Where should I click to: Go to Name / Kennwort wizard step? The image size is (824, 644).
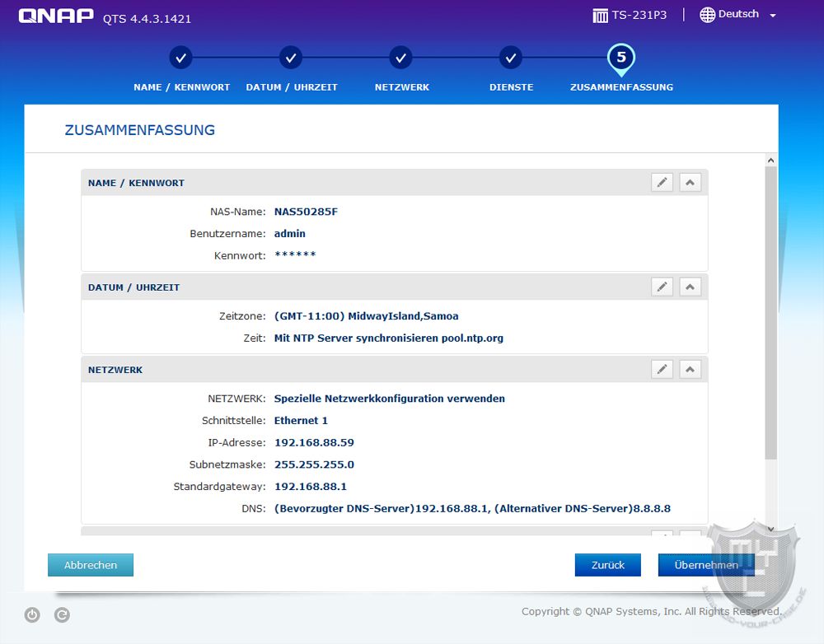click(x=181, y=58)
